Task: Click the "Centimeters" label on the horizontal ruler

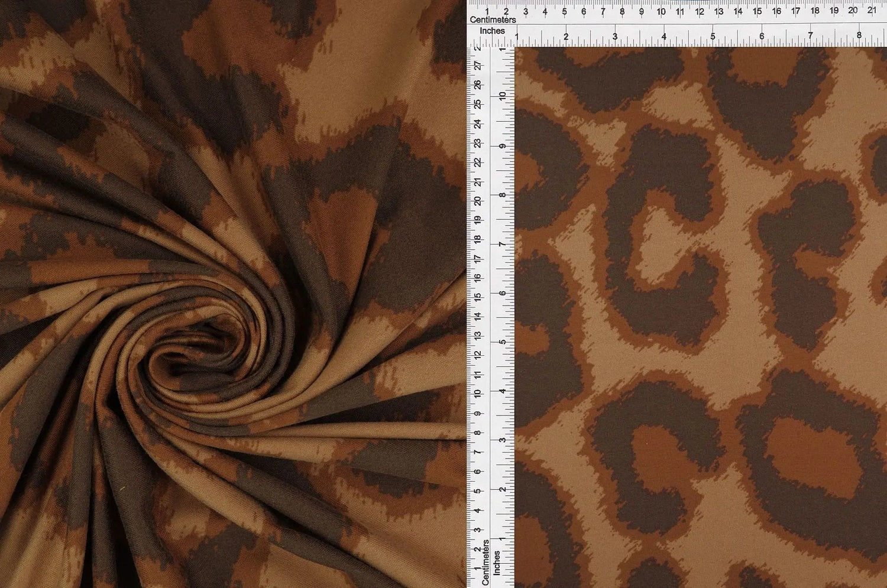Action: (x=493, y=20)
